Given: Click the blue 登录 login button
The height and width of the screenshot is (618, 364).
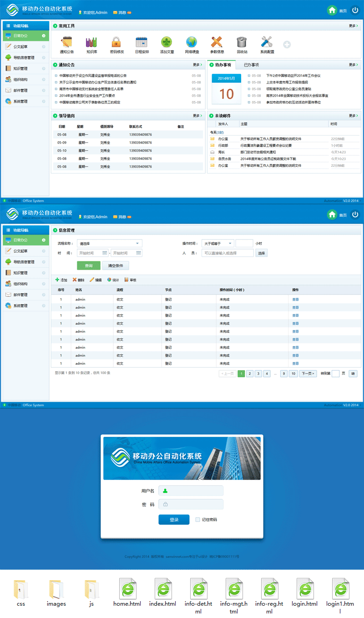Looking at the screenshot, I should (173, 520).
